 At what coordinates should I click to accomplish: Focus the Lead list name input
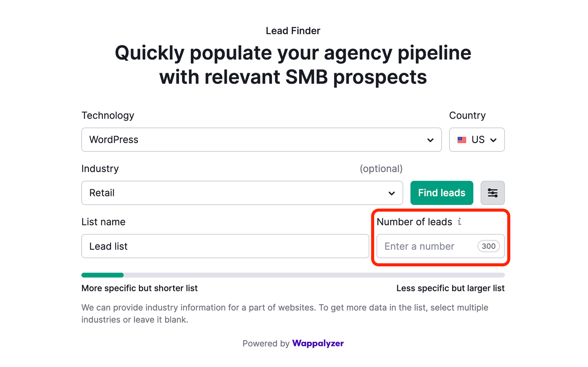pyautogui.click(x=225, y=246)
